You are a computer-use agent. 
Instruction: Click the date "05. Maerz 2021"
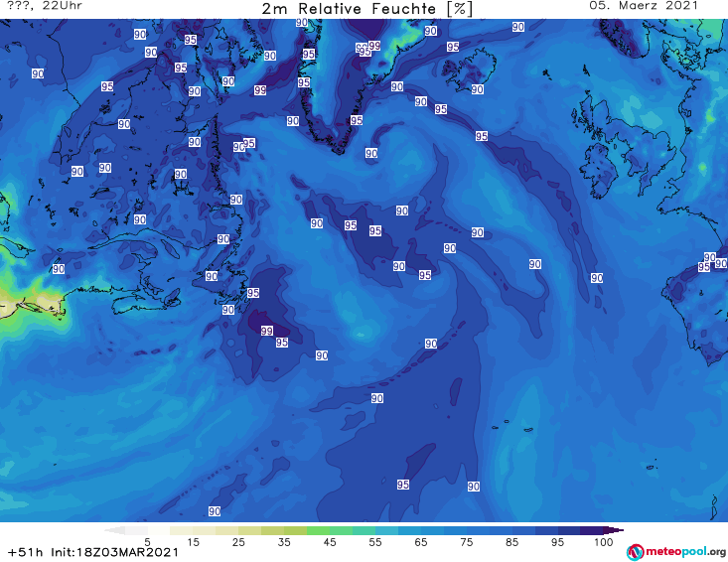pyautogui.click(x=644, y=6)
